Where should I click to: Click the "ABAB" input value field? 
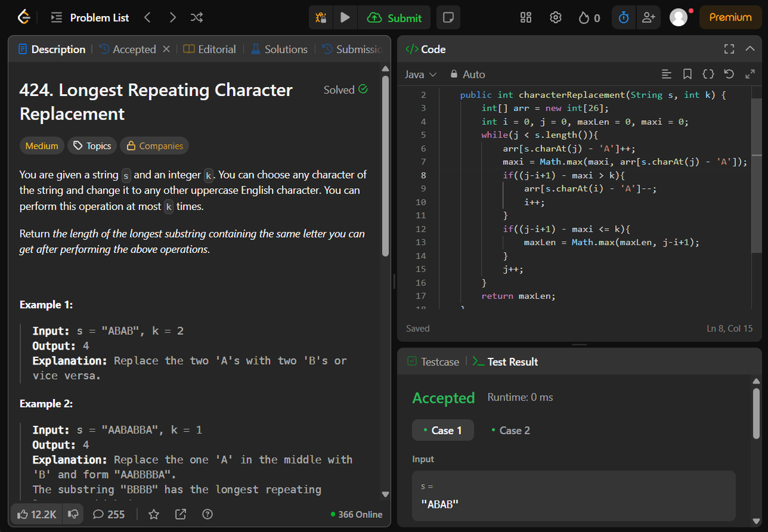pos(573,496)
